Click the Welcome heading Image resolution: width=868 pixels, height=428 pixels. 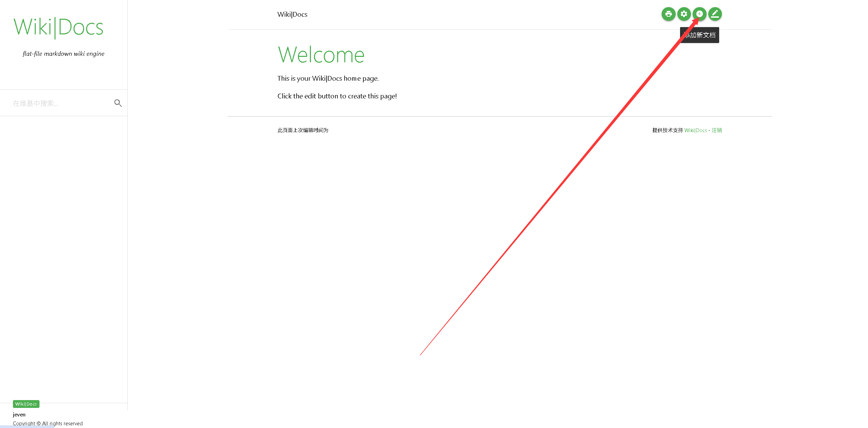pyautogui.click(x=321, y=55)
